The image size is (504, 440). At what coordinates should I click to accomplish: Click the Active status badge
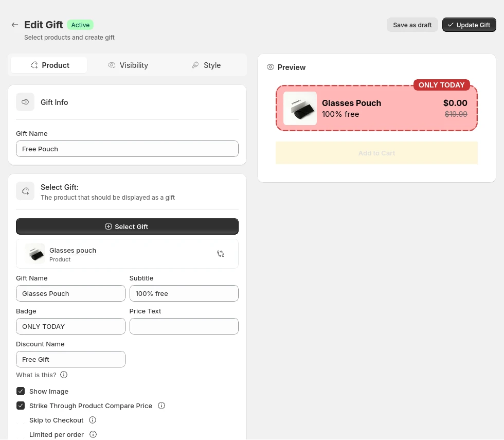(x=80, y=25)
